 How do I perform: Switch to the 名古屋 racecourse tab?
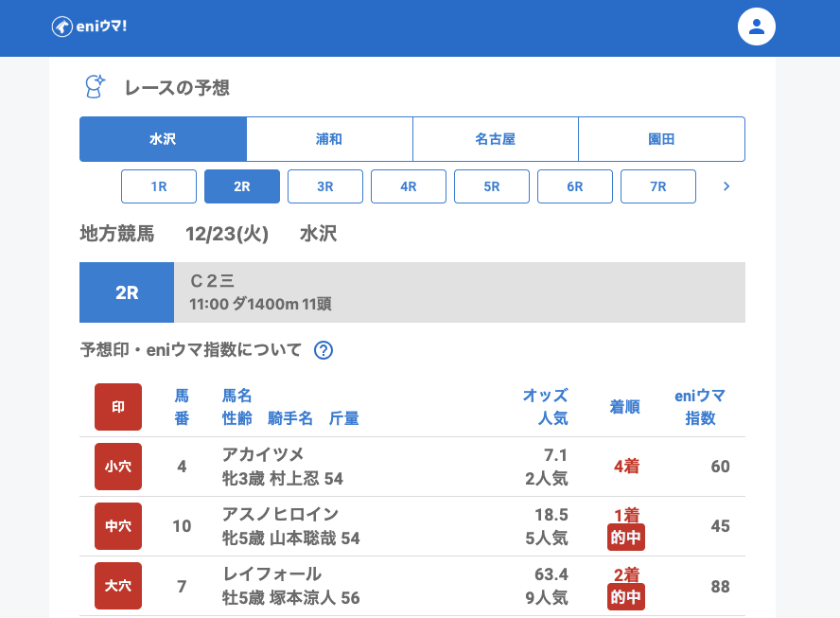(x=495, y=139)
